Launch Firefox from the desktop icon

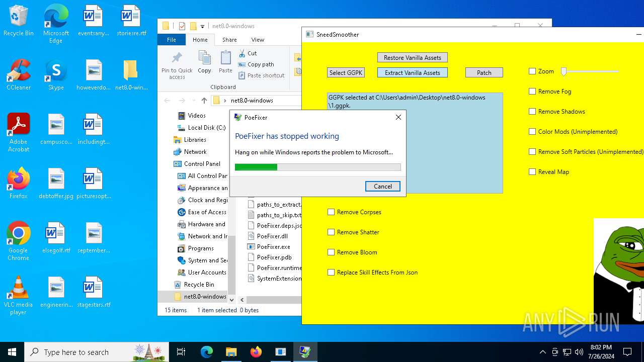(19, 184)
